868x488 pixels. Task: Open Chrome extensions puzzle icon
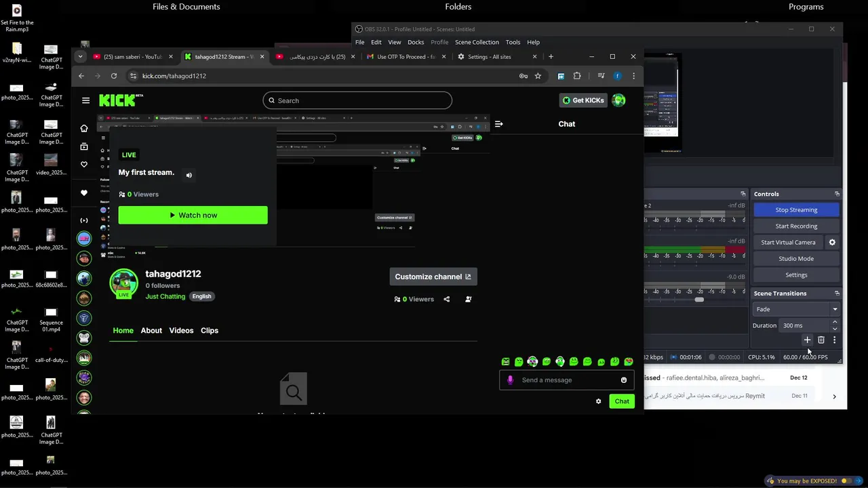pyautogui.click(x=577, y=76)
